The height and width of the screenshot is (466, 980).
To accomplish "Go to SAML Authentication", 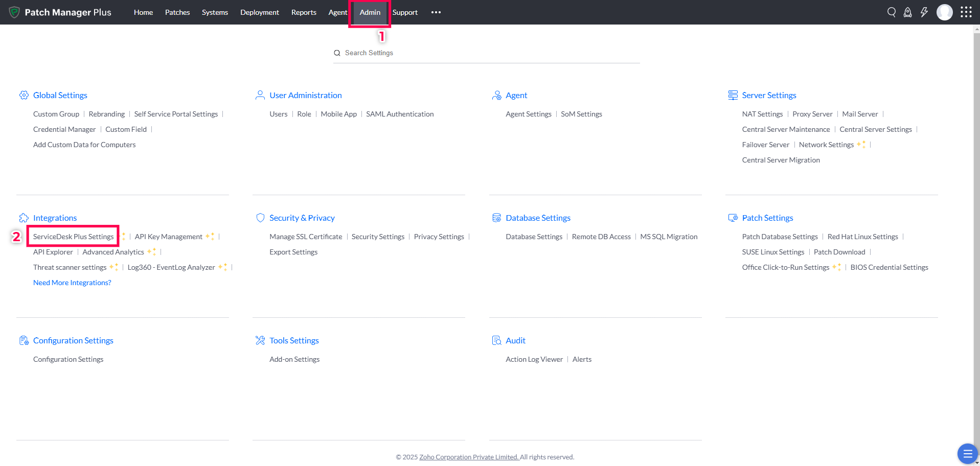I will (400, 114).
